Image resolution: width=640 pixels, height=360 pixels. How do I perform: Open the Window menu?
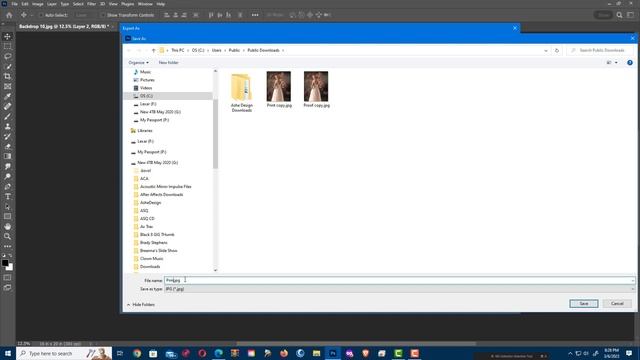tap(145, 4)
